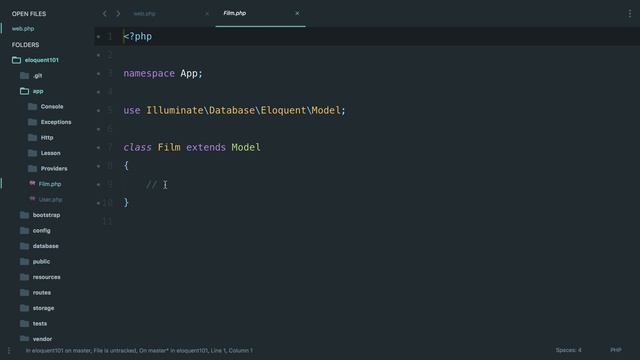Open the Spaces: 4 indentation menu

(x=569, y=350)
